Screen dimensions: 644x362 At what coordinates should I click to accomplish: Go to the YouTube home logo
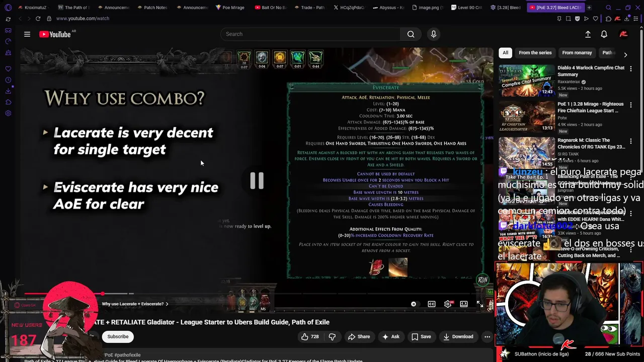pos(55,34)
